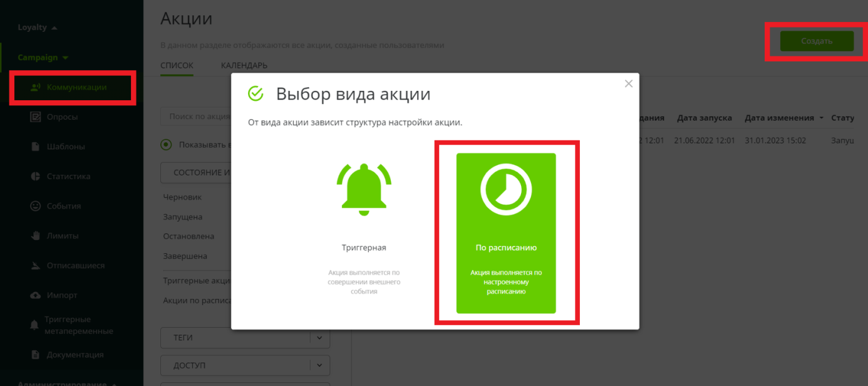The image size is (868, 386).
Task: Select Показывать radio button in filters
Action: click(165, 144)
